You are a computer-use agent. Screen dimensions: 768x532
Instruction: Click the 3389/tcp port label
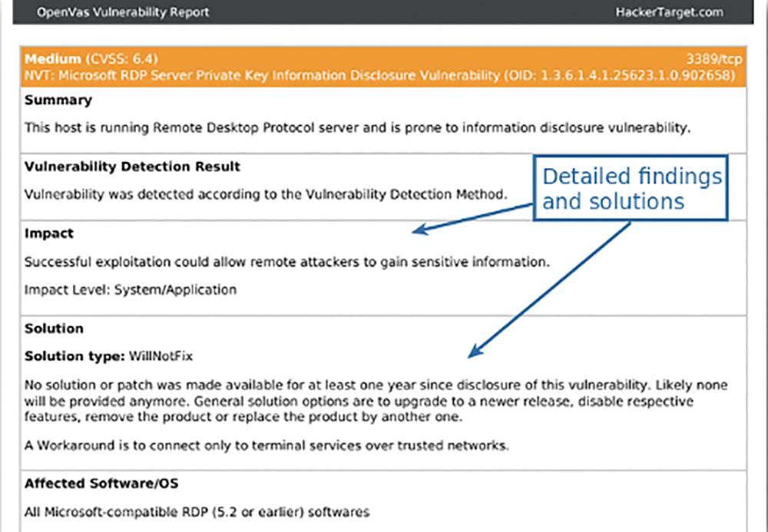pyautogui.click(x=713, y=59)
